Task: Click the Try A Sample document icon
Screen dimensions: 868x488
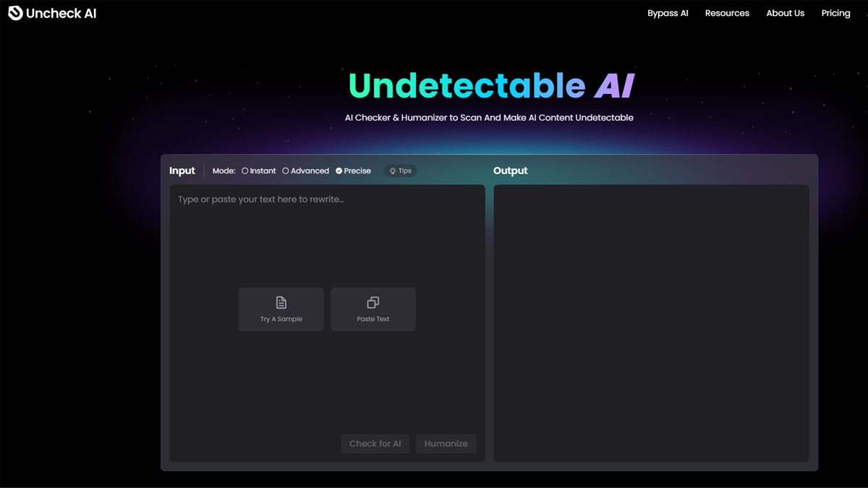Action: 281,302
